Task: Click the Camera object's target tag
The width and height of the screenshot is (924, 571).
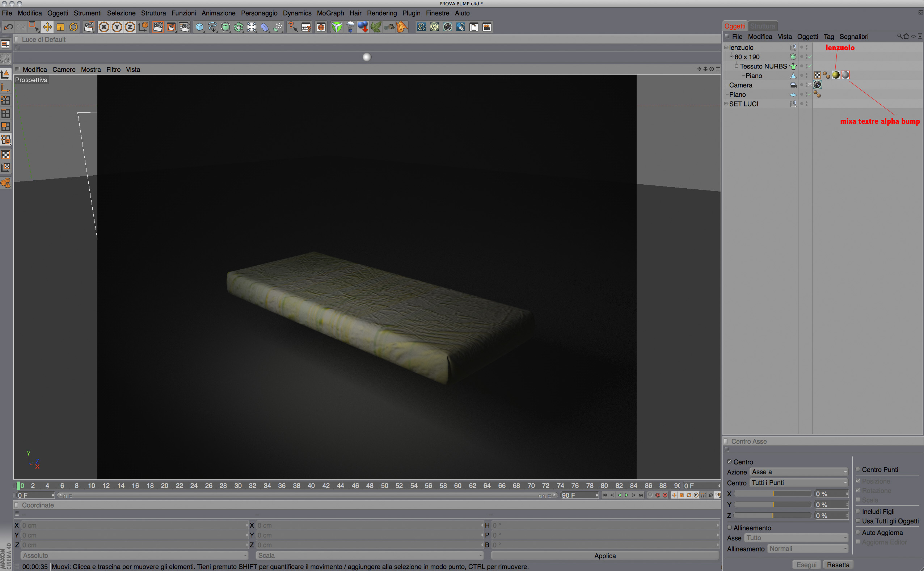Action: (817, 85)
